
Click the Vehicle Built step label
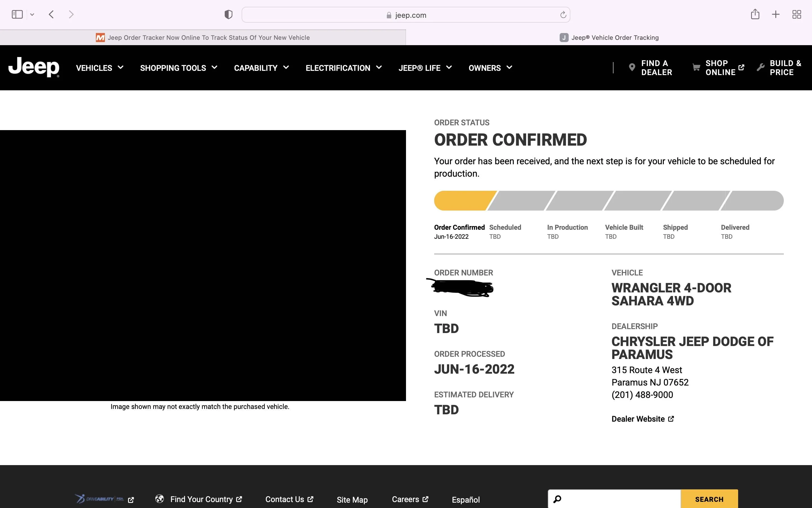pos(624,227)
